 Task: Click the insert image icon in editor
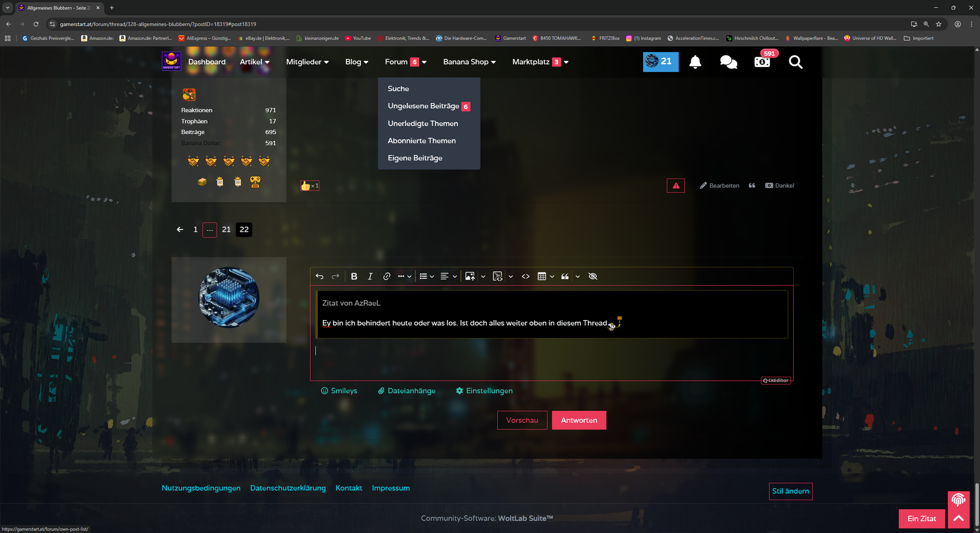coord(470,276)
